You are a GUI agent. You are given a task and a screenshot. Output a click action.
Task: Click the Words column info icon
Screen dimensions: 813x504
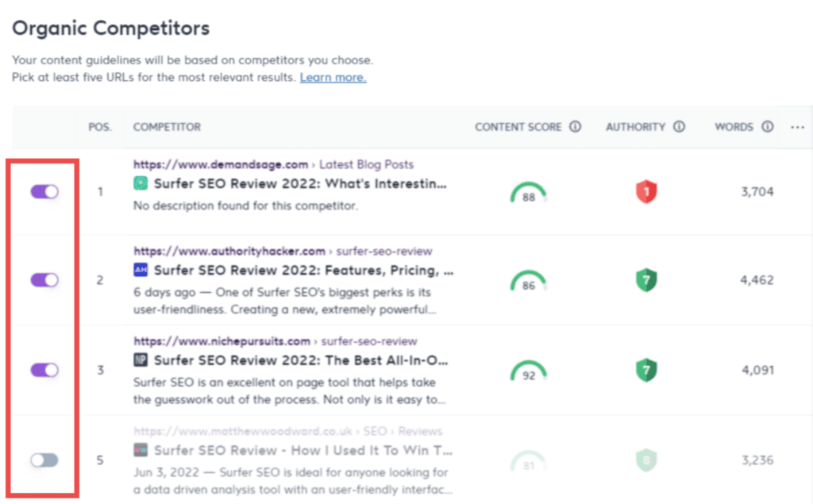(768, 126)
